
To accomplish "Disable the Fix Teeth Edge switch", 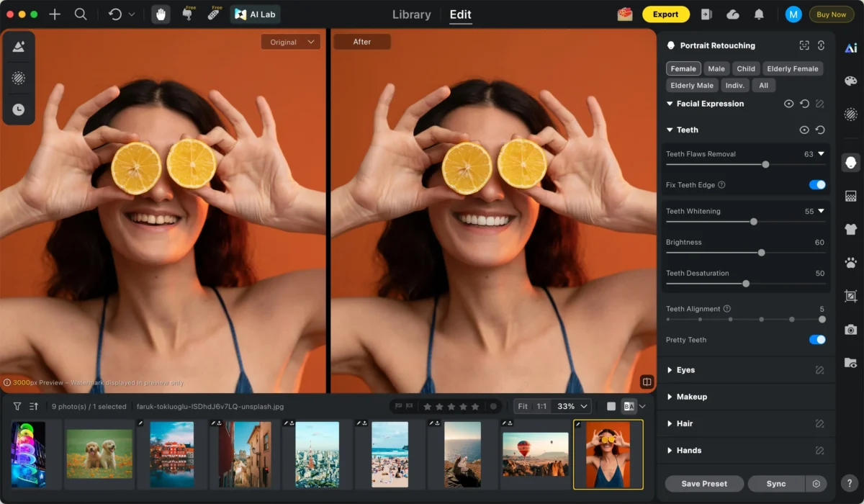I will tap(816, 185).
